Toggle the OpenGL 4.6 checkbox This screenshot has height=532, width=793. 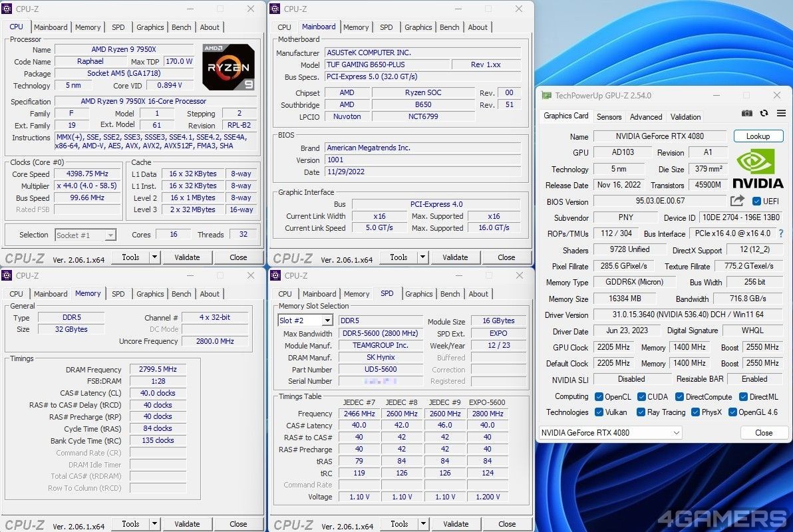click(x=732, y=412)
